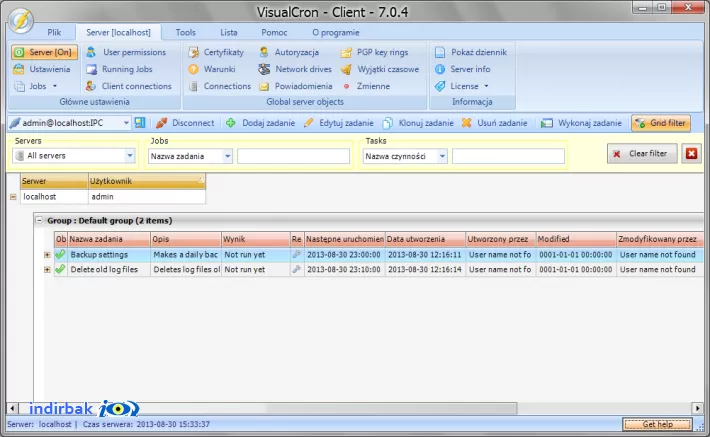
Task: Open the Pomoc ribbon tab
Action: pos(274,32)
